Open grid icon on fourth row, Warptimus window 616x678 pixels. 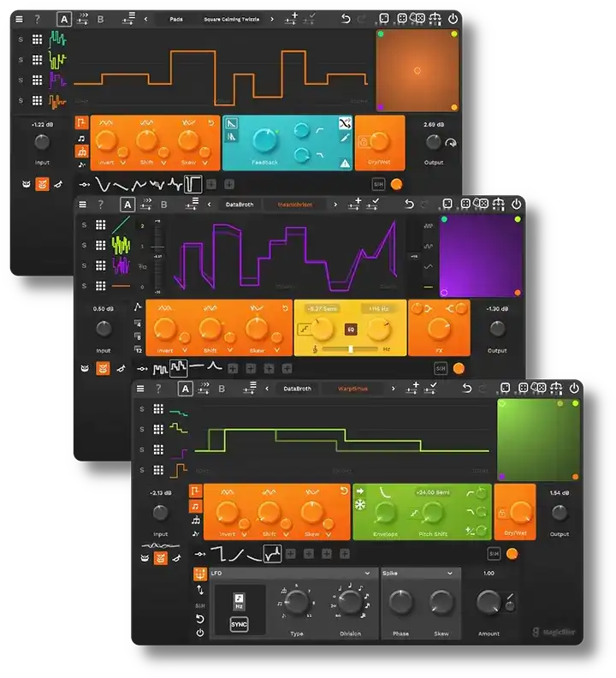158,470
